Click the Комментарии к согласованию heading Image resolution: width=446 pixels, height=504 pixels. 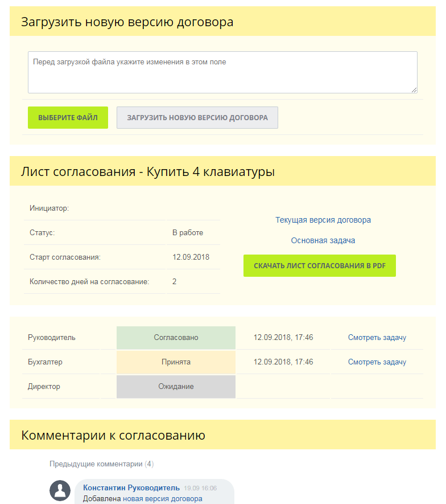point(113,436)
